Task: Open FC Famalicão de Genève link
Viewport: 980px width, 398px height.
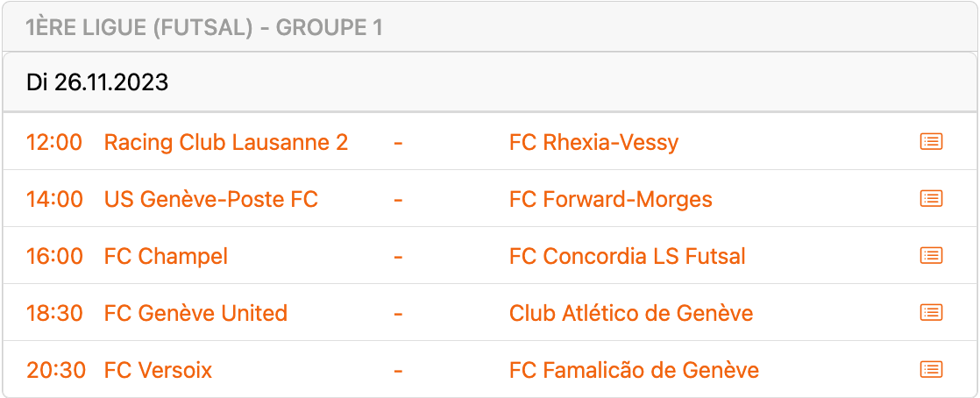Action: pos(634,370)
